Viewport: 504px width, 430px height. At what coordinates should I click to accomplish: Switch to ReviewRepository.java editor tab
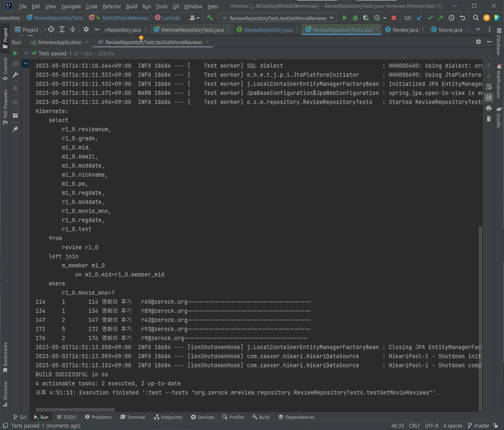[x=268, y=30]
